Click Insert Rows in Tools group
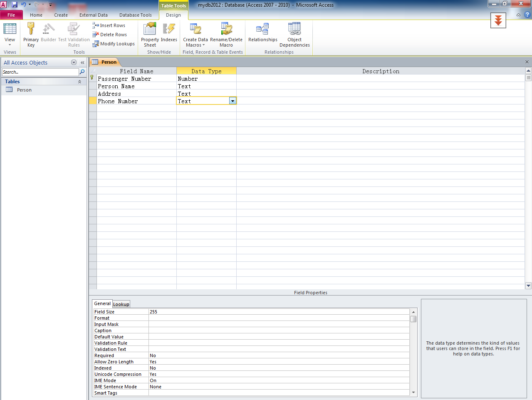Viewport: 532px width, 400px height. tap(109, 25)
